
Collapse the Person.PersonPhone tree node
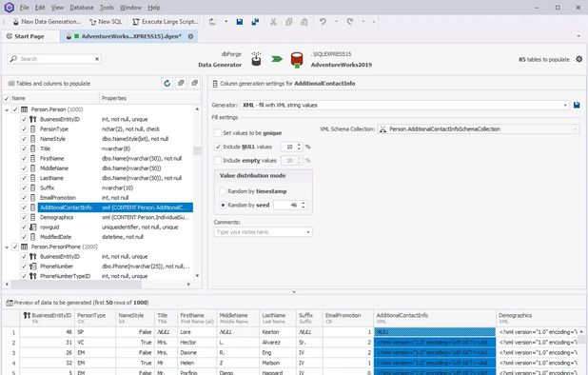tap(7, 247)
